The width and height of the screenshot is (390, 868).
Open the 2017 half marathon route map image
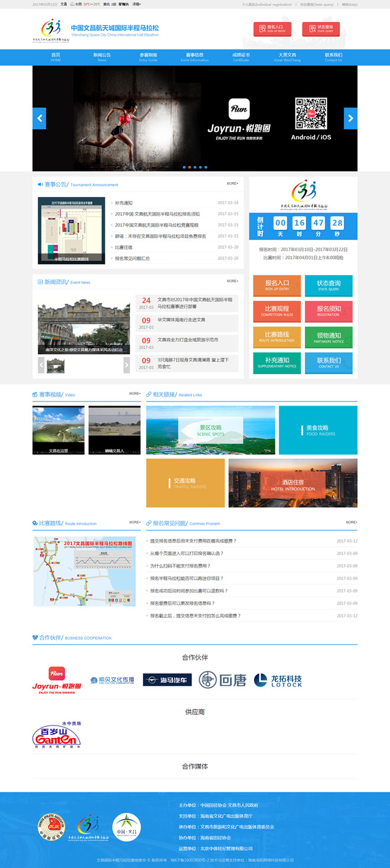click(84, 571)
